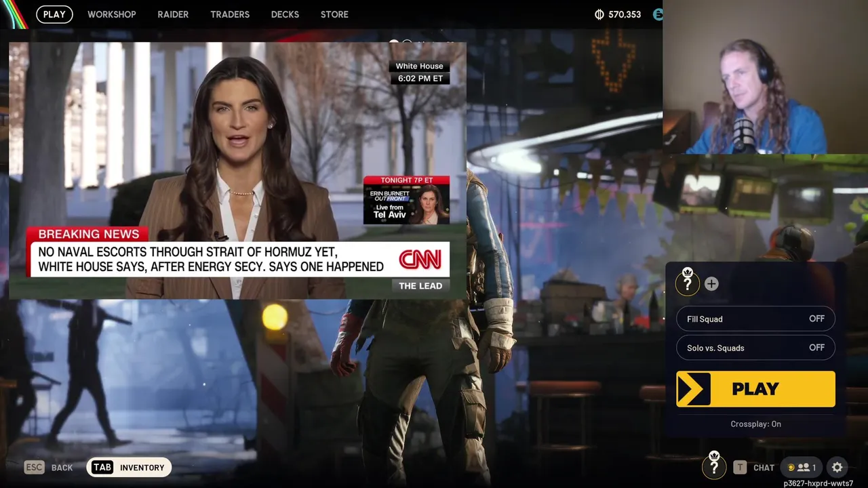868x488 pixels.
Task: Toggle the Crossplay: On setting
Action: 755,424
